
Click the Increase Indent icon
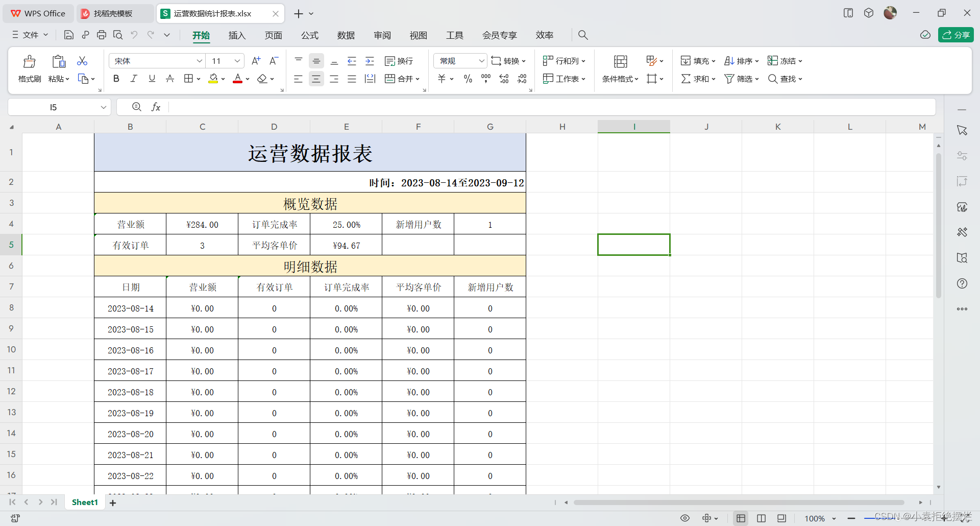point(370,61)
